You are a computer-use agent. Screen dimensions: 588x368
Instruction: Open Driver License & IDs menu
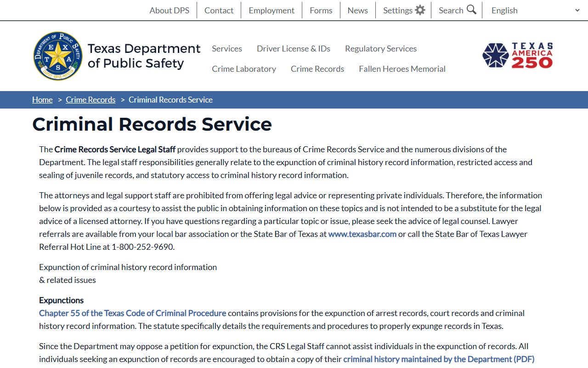[294, 48]
